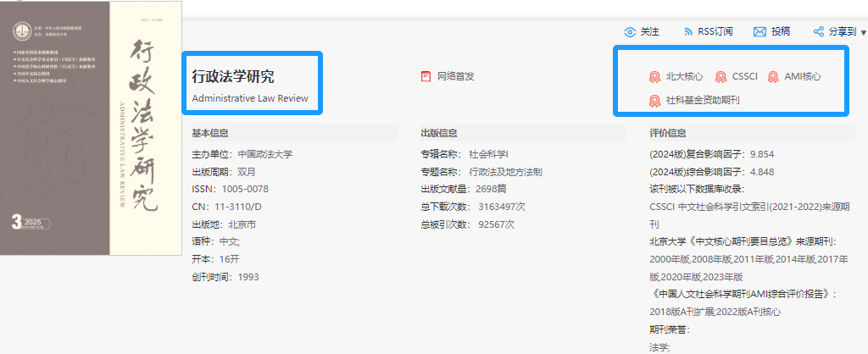Click the 创刊时间 value 1993
Image resolution: width=868 pixels, height=354 pixels.
(248, 277)
